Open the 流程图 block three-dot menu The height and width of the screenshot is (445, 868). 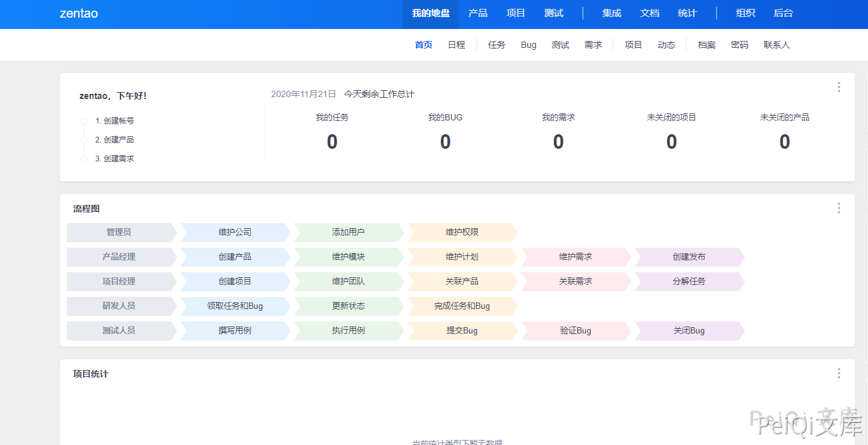pyautogui.click(x=838, y=208)
